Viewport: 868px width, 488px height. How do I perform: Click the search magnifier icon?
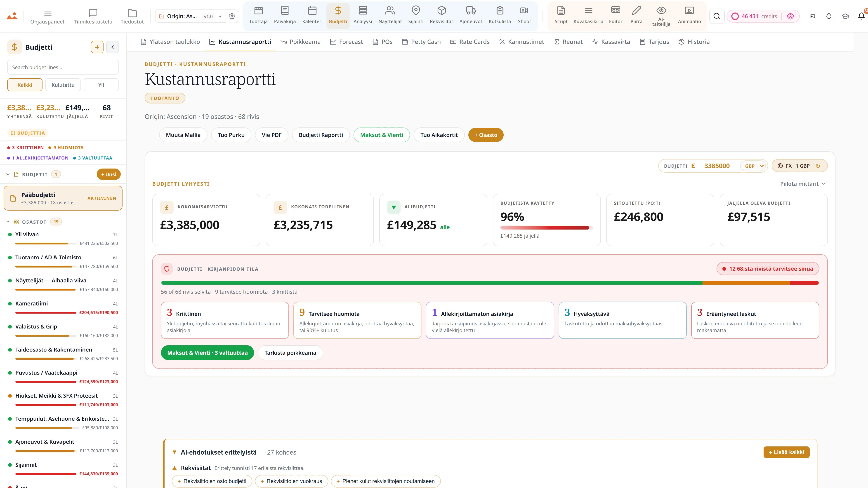[717, 16]
